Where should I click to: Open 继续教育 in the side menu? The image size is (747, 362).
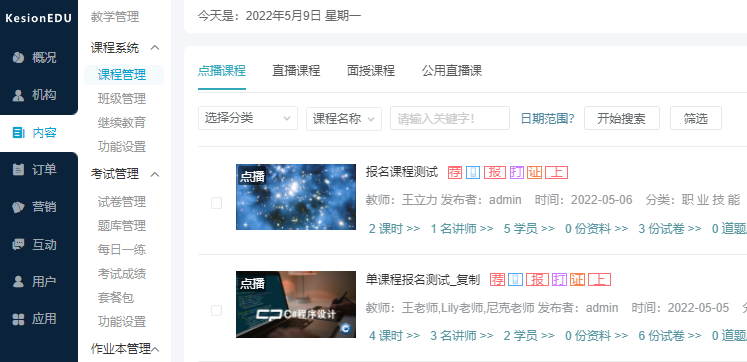pos(122,123)
